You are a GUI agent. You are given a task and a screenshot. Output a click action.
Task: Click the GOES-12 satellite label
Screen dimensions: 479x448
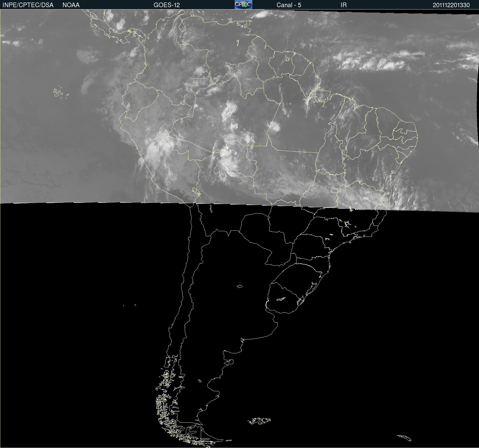click(x=167, y=5)
